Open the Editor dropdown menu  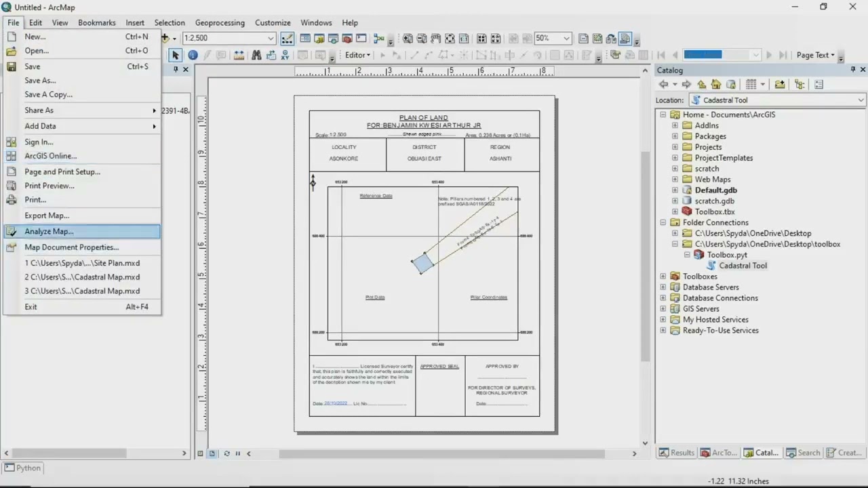click(357, 55)
